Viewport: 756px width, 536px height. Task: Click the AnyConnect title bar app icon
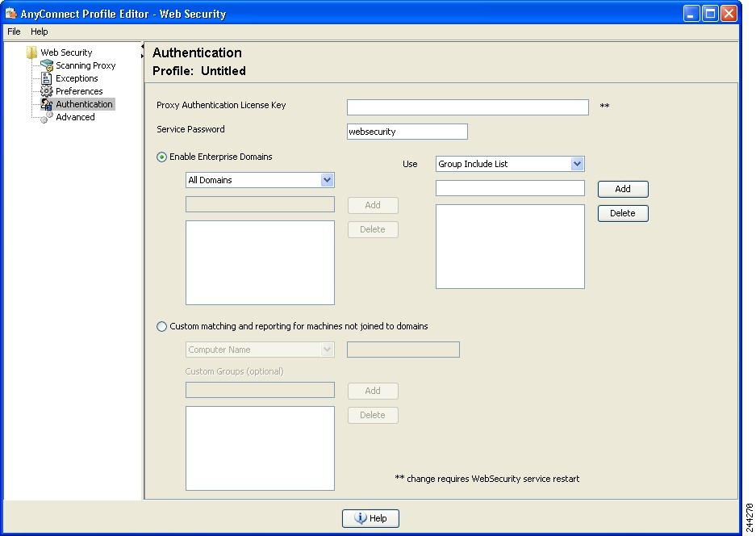[11, 13]
